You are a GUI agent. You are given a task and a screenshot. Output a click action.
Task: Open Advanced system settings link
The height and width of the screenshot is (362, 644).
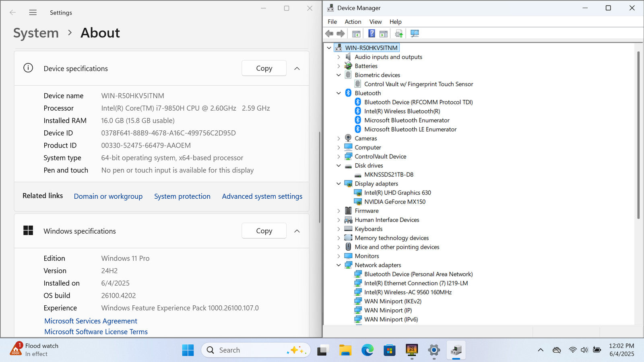[262, 196]
